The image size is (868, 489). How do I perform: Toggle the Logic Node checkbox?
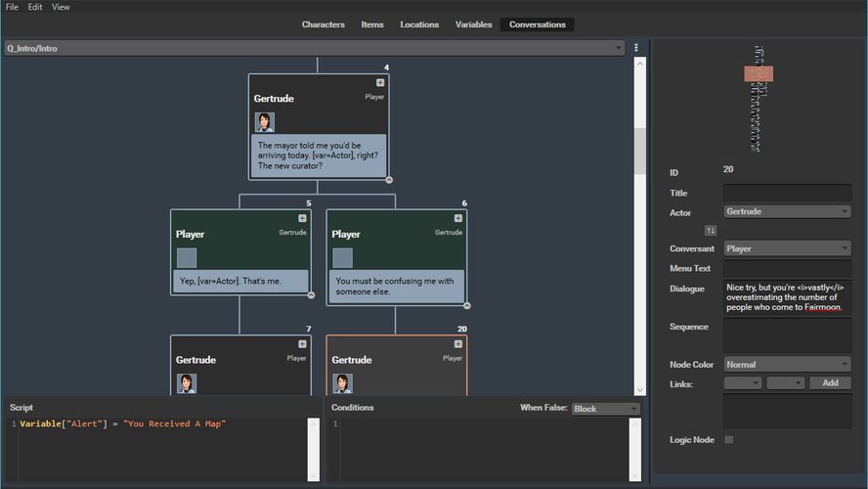[728, 440]
